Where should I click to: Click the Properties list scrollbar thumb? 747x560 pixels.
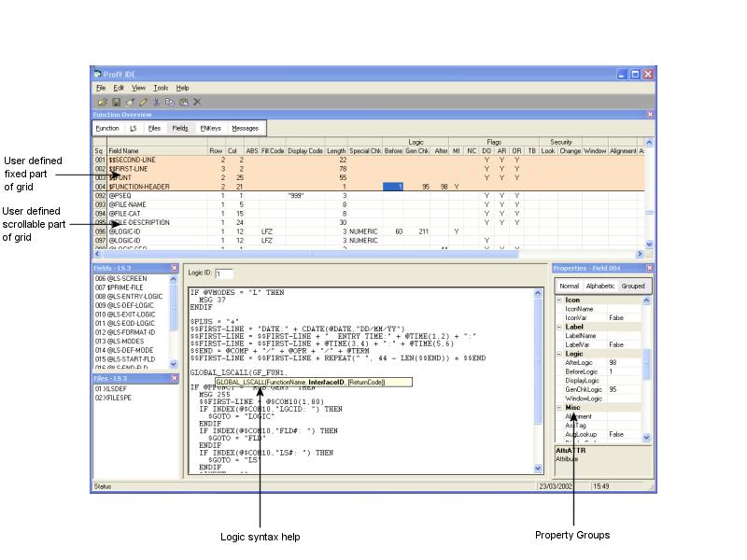pyautogui.click(x=646, y=364)
